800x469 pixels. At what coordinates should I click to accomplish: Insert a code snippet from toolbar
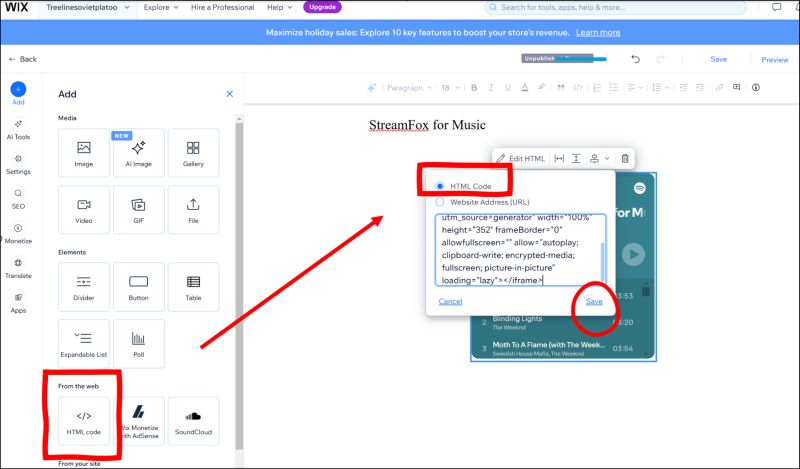coord(578,88)
